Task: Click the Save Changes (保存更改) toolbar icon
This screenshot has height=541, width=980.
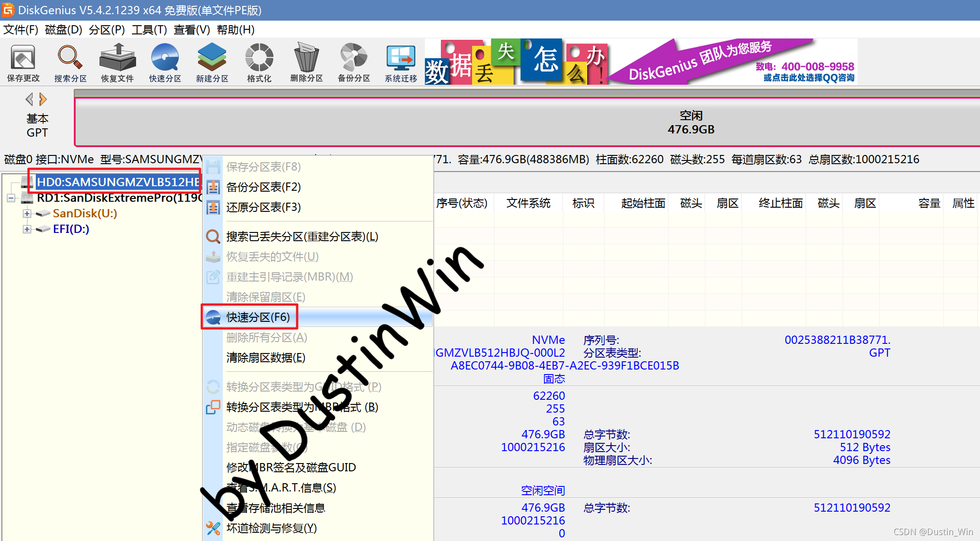Action: (23, 63)
